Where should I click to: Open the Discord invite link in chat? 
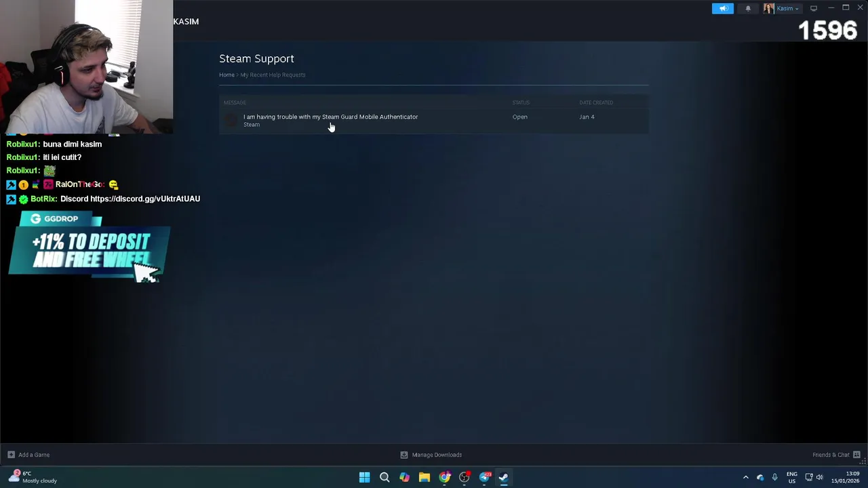point(145,199)
